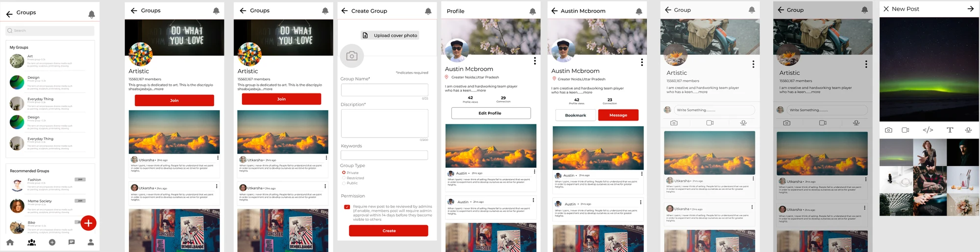Select the text T icon on New Post
Screen dimensions: 980x252
click(950, 130)
